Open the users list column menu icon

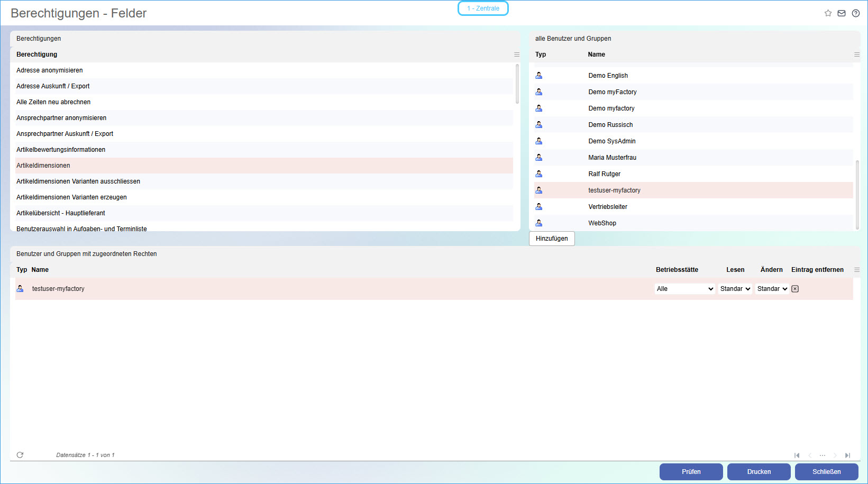[x=857, y=54]
